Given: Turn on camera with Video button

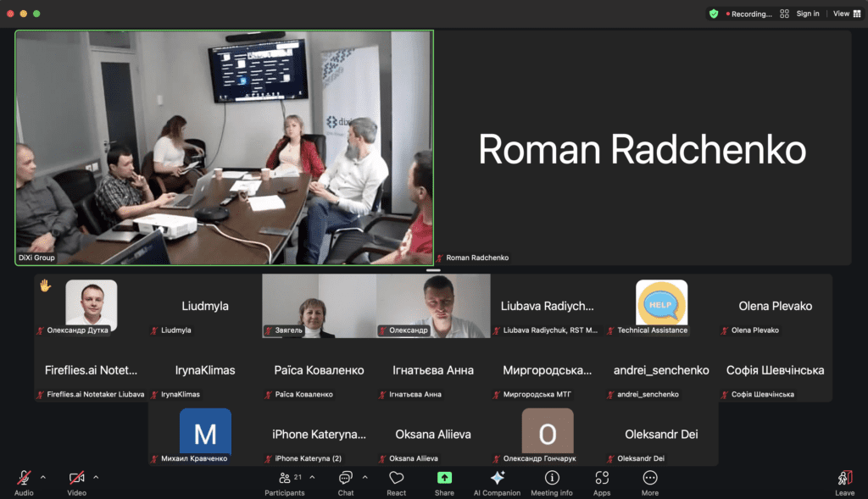Looking at the screenshot, I should 77,479.
